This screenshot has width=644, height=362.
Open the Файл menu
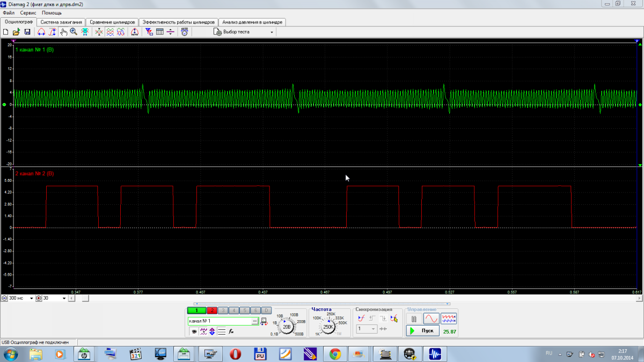9,12
